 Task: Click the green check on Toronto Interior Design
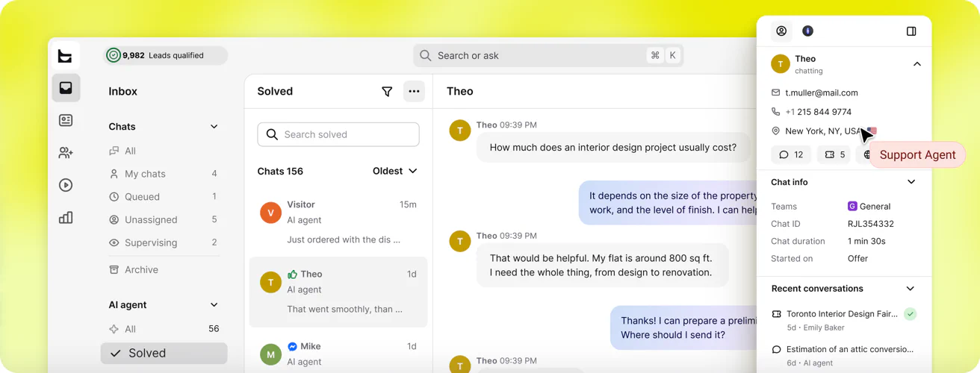pyautogui.click(x=910, y=314)
